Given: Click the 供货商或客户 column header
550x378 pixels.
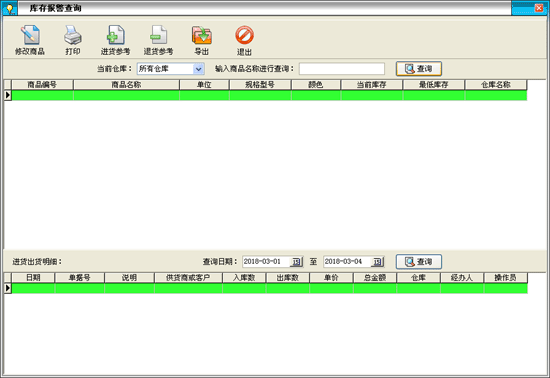Looking at the screenshot, I should (x=188, y=278).
